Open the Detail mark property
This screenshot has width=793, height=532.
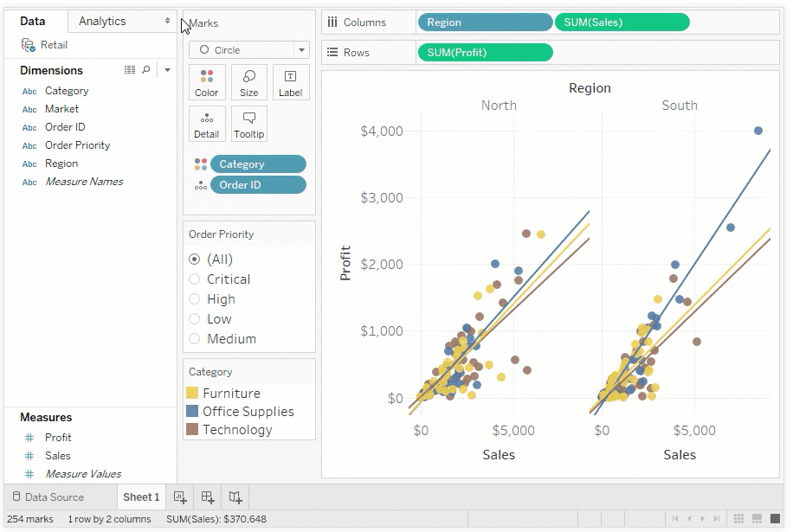point(207,124)
